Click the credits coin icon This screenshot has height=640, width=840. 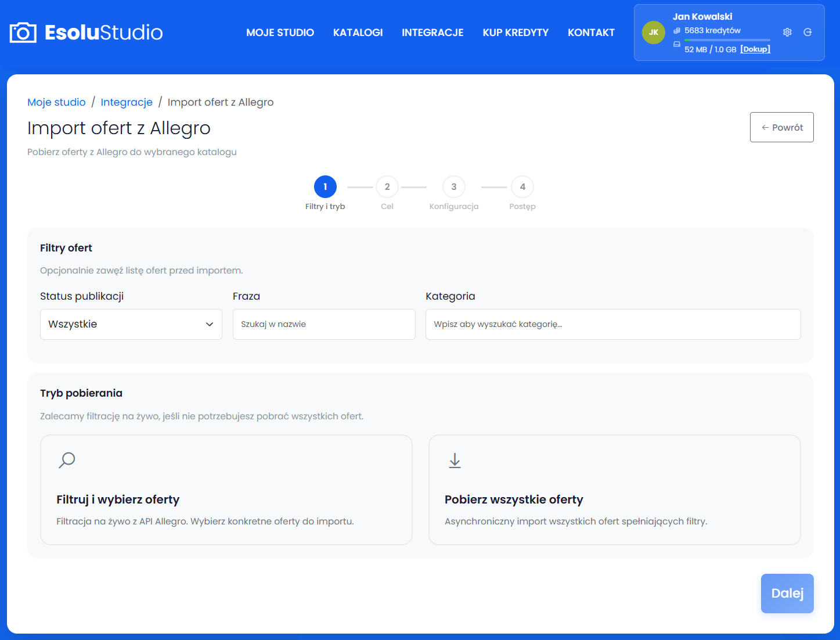pos(677,31)
